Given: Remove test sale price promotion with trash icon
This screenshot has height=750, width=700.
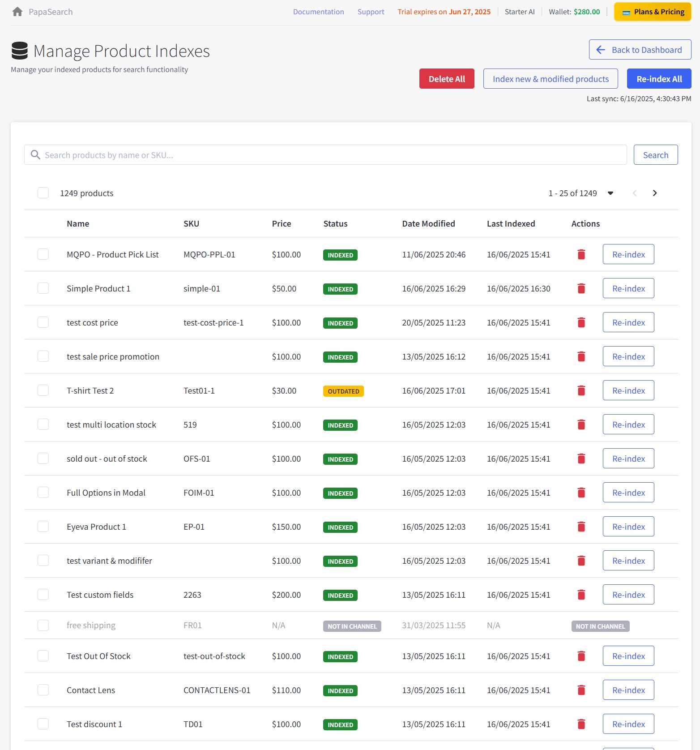Looking at the screenshot, I should (581, 356).
